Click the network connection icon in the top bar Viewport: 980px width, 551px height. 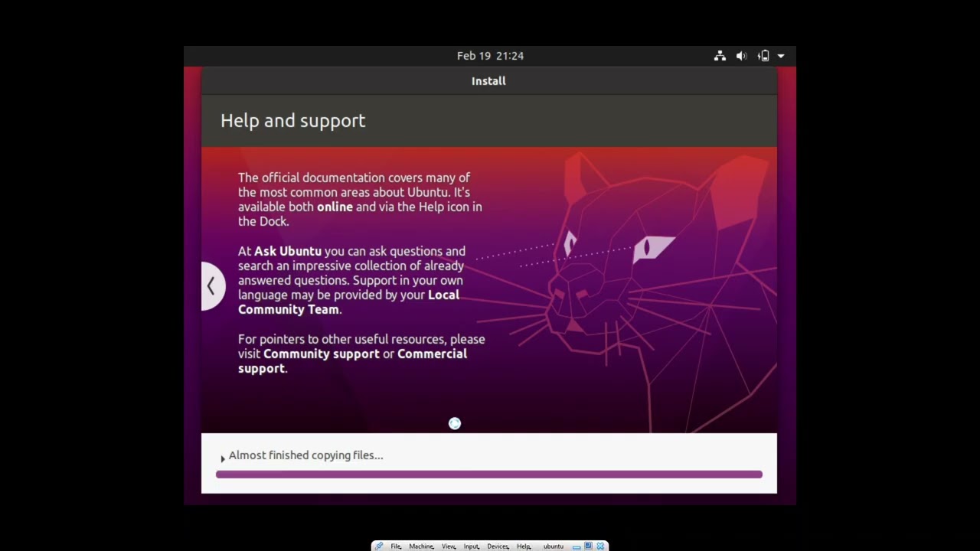tap(720, 56)
